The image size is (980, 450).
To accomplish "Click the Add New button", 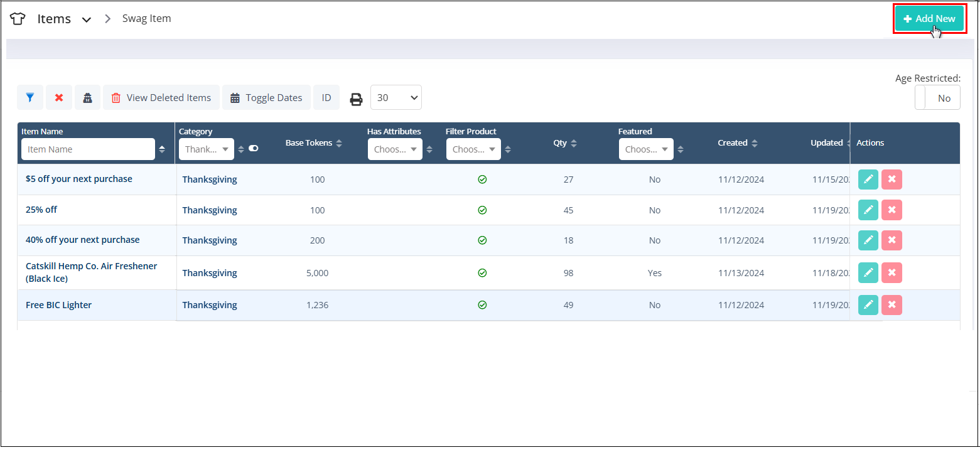I will pos(930,19).
